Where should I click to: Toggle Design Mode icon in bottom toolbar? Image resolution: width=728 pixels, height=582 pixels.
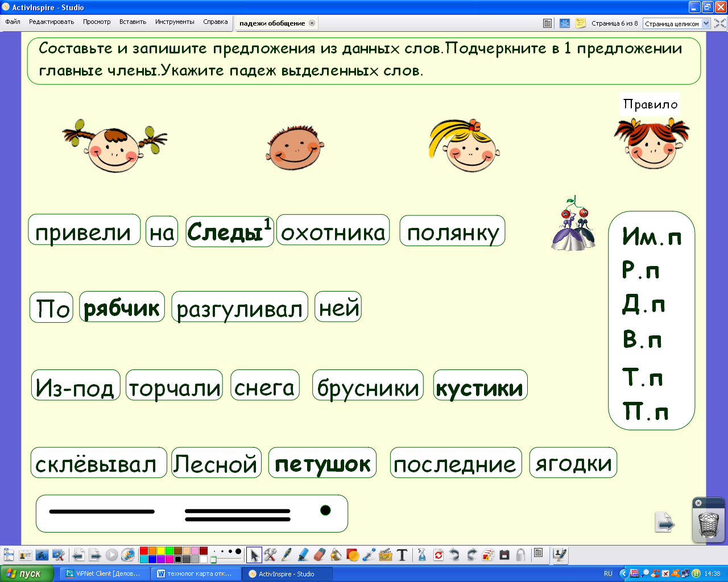539,553
